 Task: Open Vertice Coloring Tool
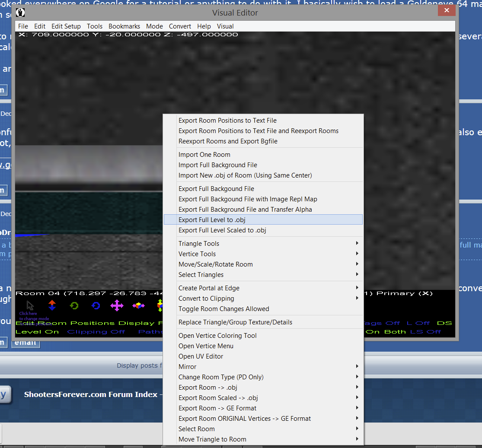coord(263,336)
